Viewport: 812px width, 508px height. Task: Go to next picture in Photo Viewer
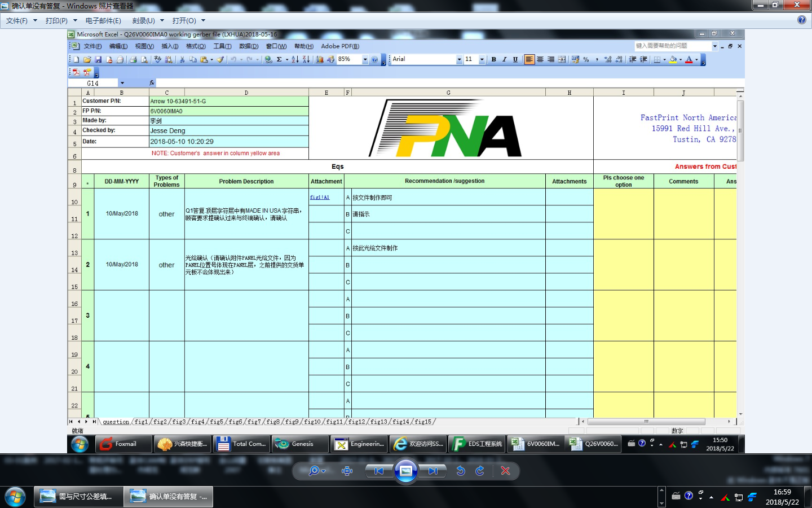pyautogui.click(x=433, y=471)
